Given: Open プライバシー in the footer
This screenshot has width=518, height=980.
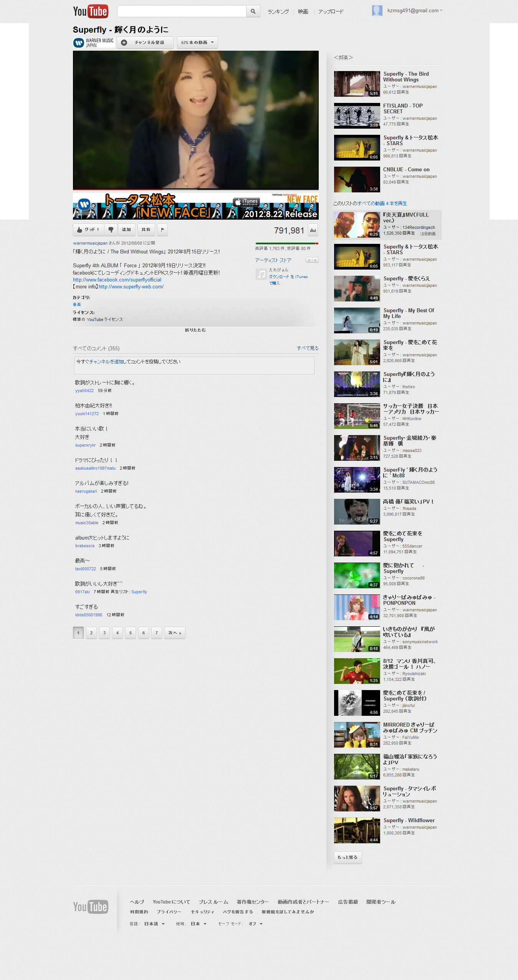Looking at the screenshot, I should coord(169,912).
